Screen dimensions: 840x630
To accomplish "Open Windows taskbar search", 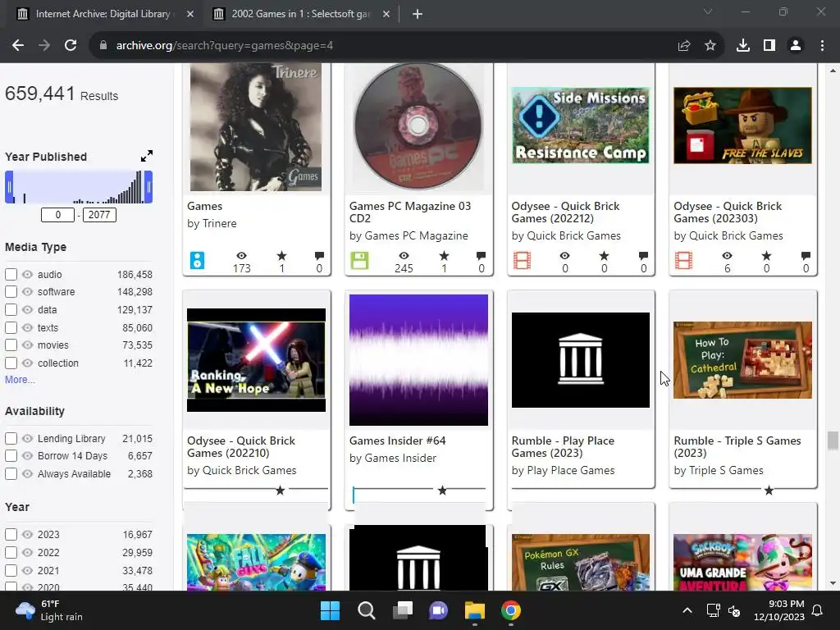I will tap(367, 610).
